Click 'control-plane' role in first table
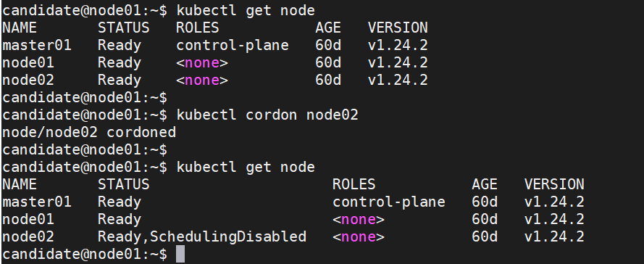 tap(233, 45)
